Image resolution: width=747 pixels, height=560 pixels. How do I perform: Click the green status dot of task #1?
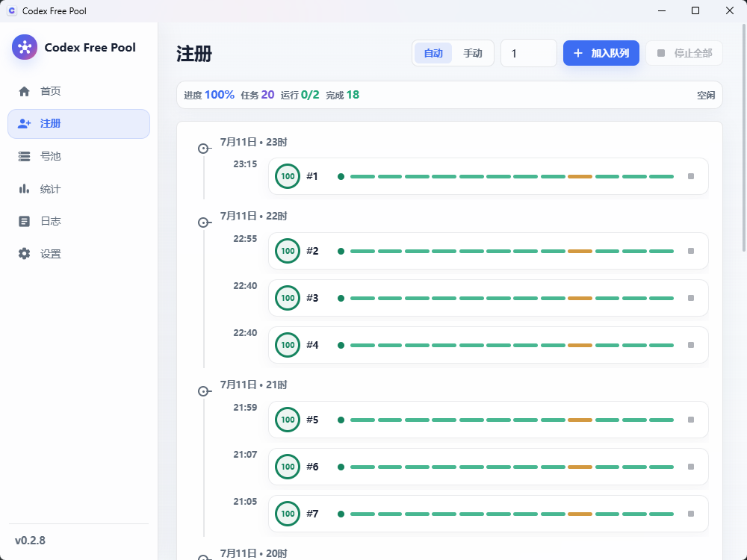341,177
